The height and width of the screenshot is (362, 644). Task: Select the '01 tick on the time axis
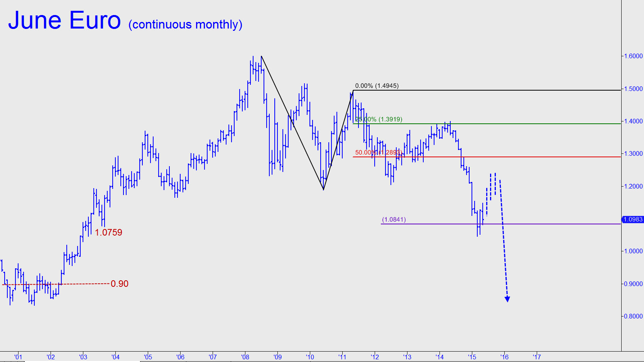18,357
